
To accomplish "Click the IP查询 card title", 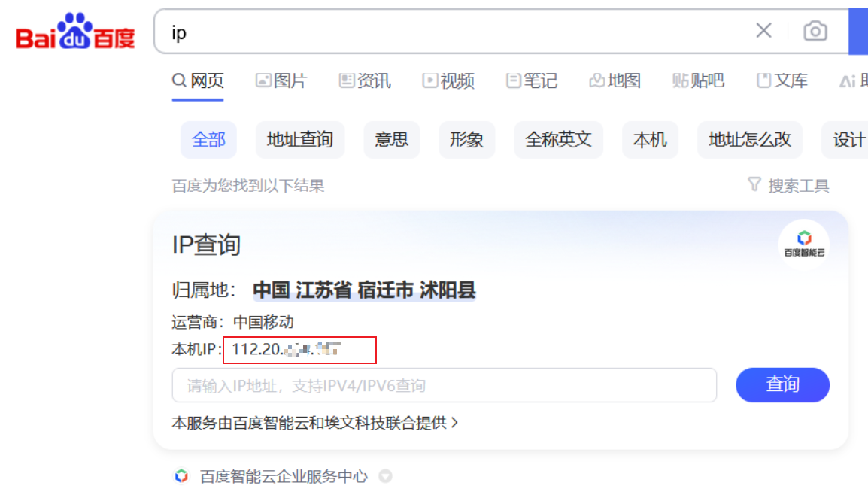I will click(x=207, y=245).
